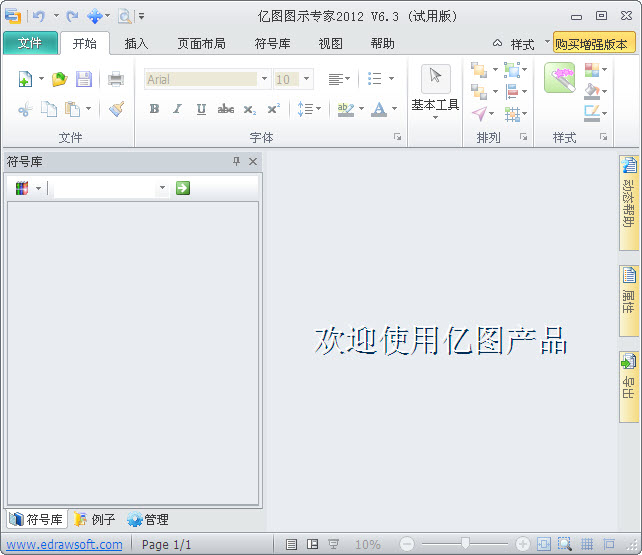The image size is (642, 555).
Task: Click the pan/move arrows icon in title bar
Action: coord(95,16)
